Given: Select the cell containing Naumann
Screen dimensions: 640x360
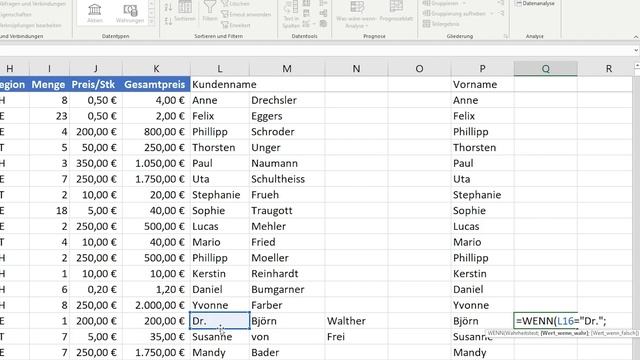Looking at the screenshot, I should [x=287, y=163].
